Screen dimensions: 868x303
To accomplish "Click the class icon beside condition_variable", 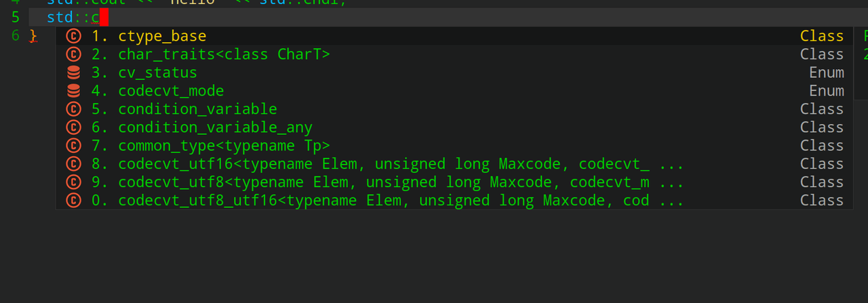I will point(73,109).
